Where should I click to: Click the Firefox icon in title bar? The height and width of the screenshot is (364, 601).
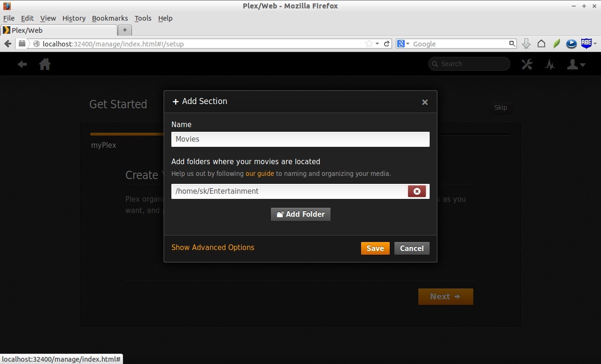pos(7,6)
